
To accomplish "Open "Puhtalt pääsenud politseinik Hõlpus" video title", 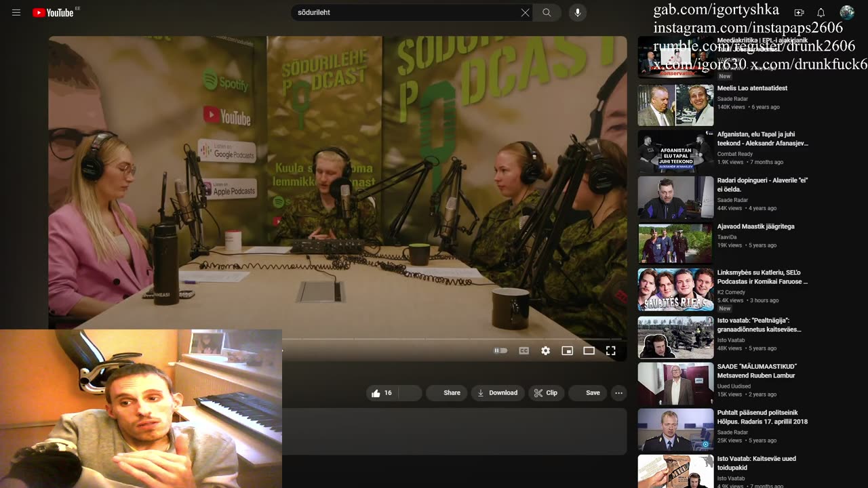I will pyautogui.click(x=762, y=417).
